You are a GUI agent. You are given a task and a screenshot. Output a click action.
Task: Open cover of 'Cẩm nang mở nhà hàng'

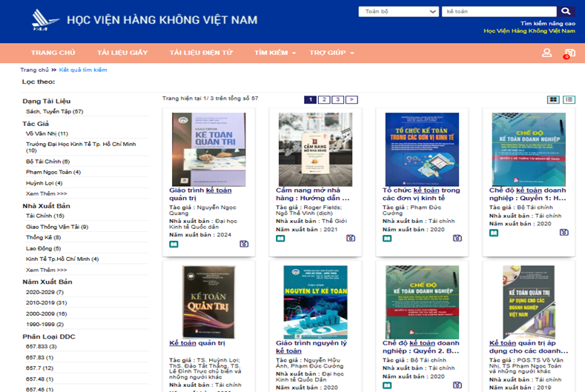315,149
